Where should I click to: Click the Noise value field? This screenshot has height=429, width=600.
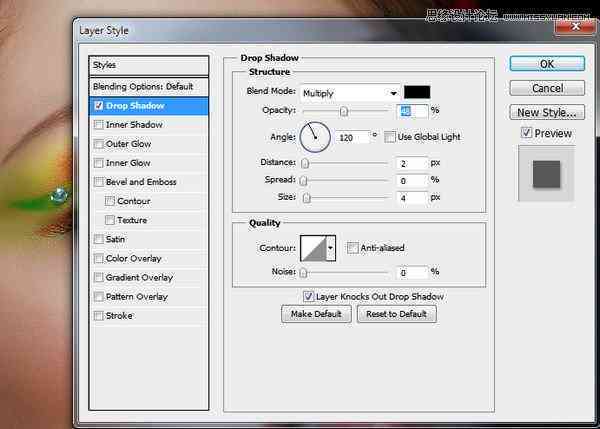click(x=412, y=273)
